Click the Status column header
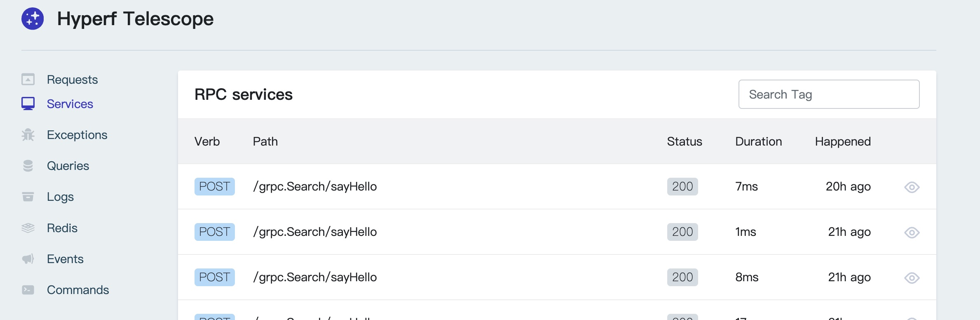The width and height of the screenshot is (980, 320). pos(685,141)
